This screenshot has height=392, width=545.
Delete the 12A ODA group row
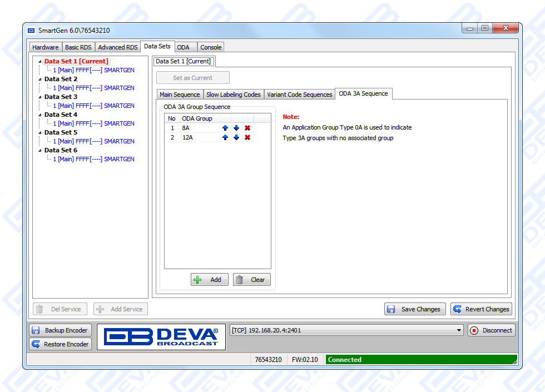click(x=247, y=137)
